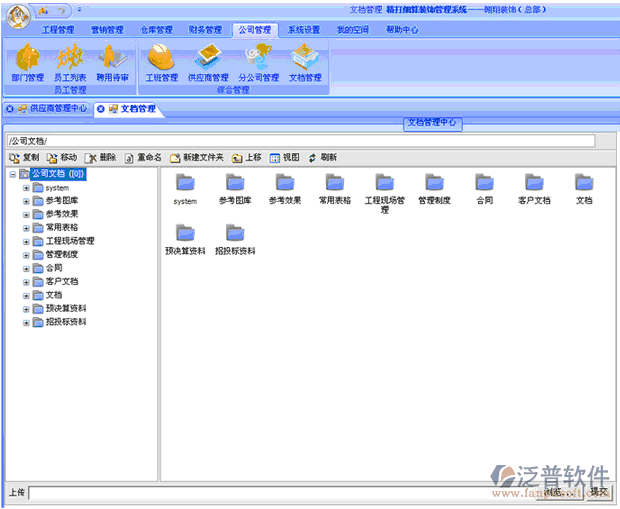Click 删除 in the file toolbar
The image size is (620, 509).
(x=101, y=158)
